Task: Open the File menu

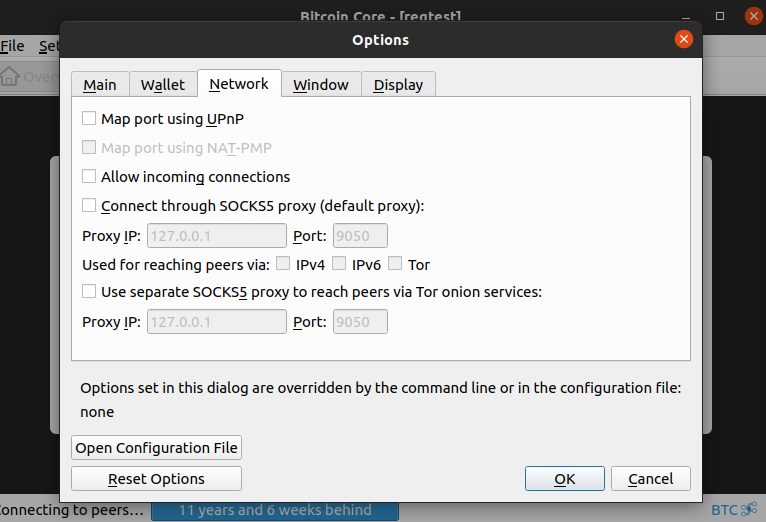Action: 12,46
